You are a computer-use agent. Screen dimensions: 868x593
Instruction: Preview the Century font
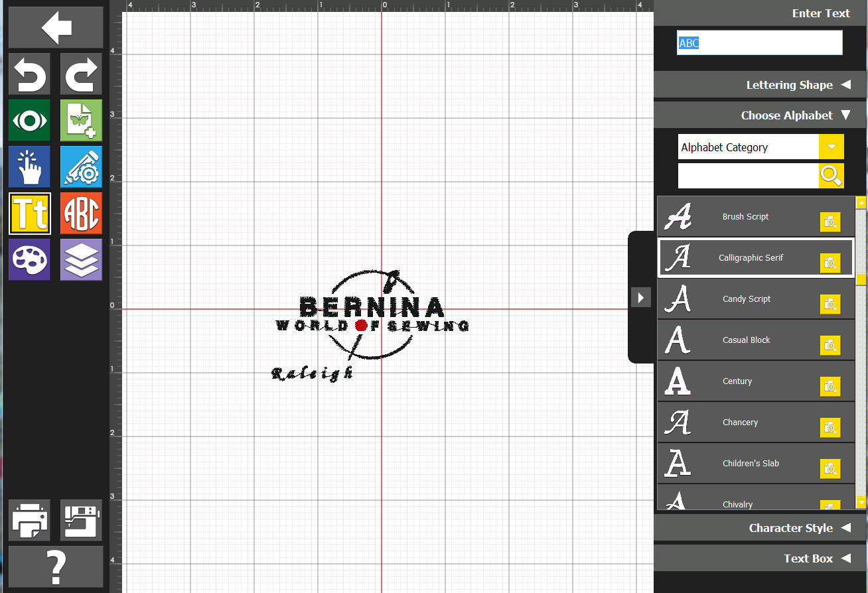pyautogui.click(x=830, y=387)
